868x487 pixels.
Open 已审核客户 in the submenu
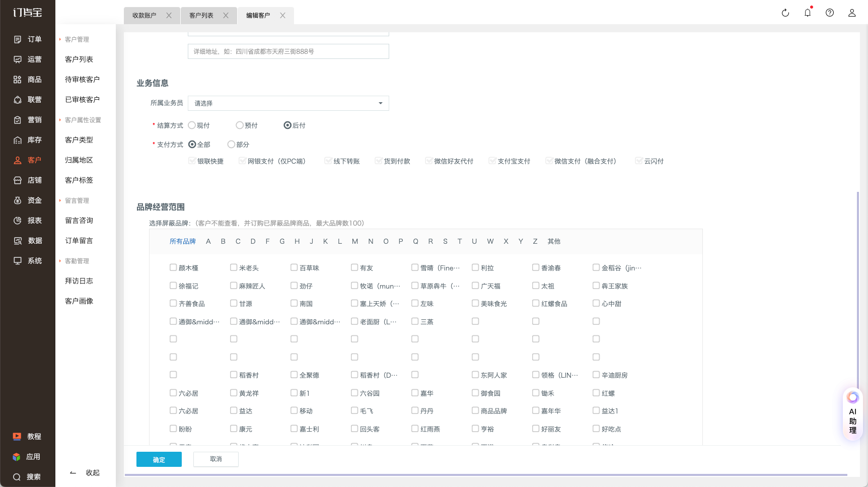(x=83, y=100)
